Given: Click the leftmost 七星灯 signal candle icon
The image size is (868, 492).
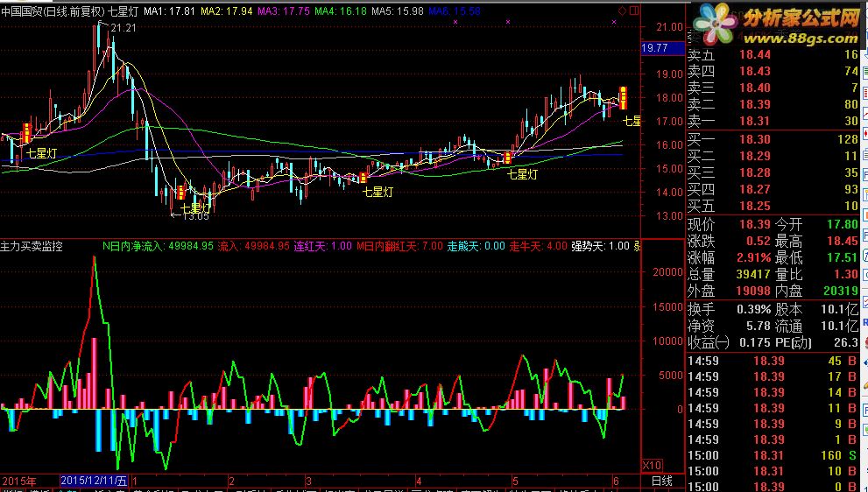Looking at the screenshot, I should 26,133.
